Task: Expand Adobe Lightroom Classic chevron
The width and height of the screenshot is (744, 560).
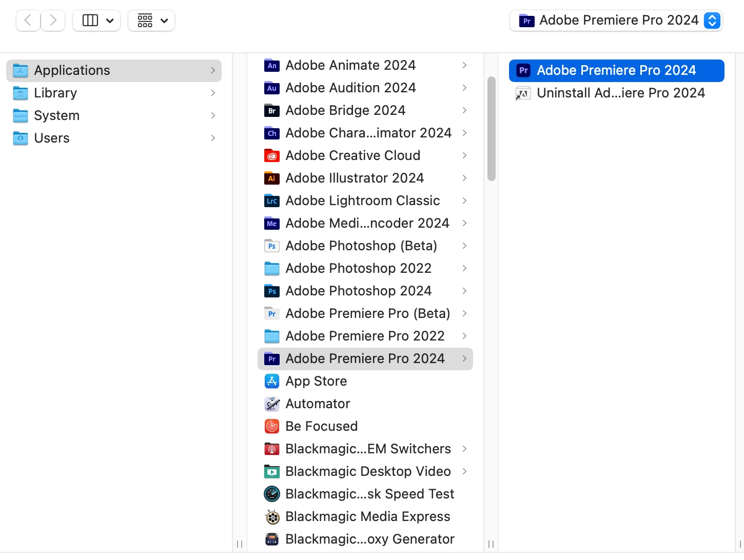Action: click(x=464, y=201)
